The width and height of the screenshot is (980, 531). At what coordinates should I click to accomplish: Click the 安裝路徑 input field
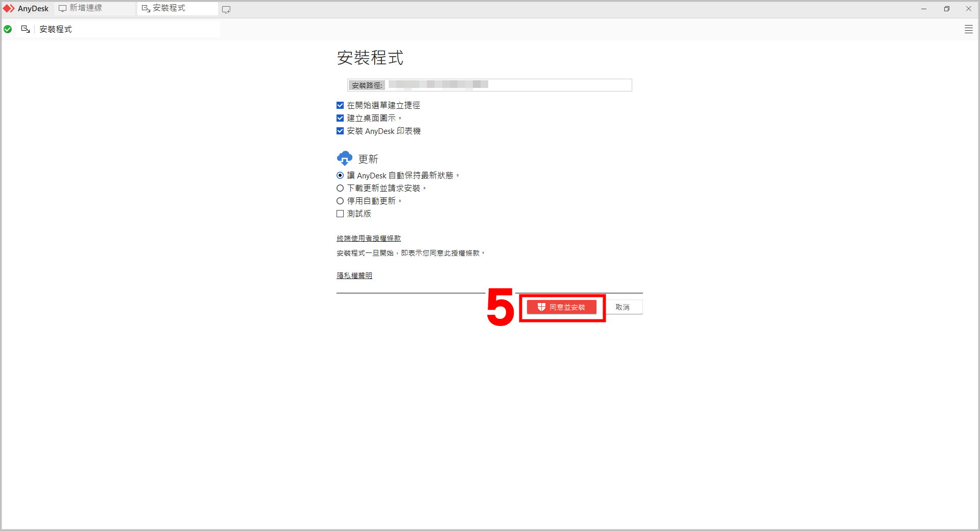point(489,85)
